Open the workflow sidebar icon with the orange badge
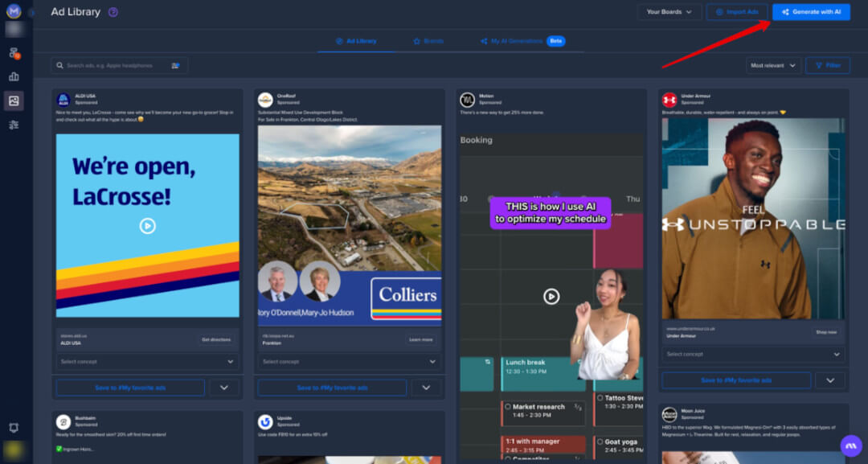 14,53
